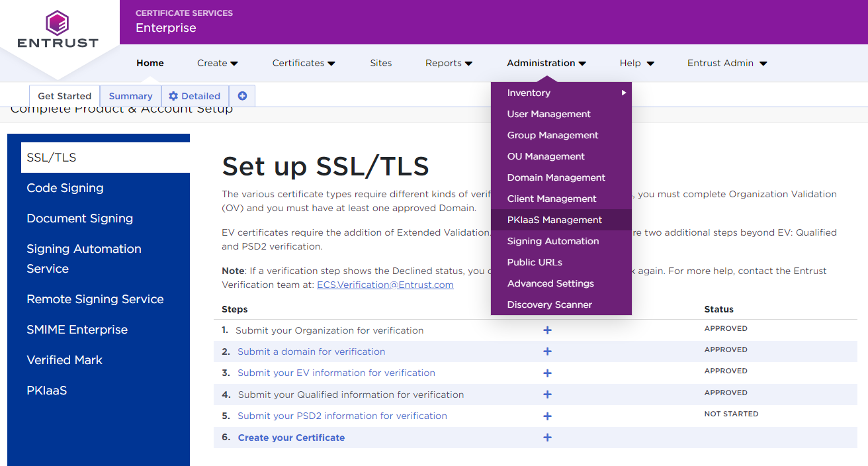Click the ECS.Verification@Entrust.com email link
The width and height of the screenshot is (868, 466).
tap(385, 285)
